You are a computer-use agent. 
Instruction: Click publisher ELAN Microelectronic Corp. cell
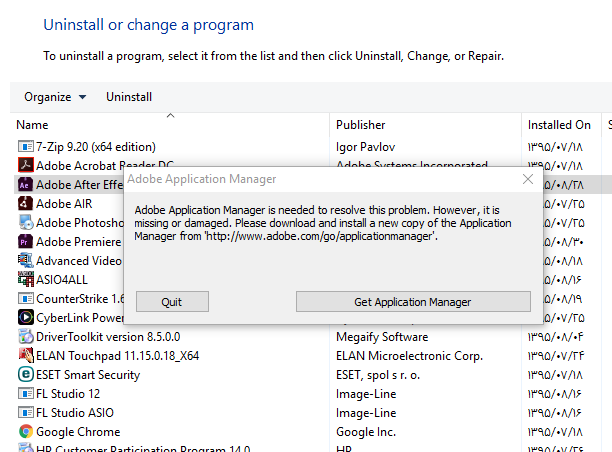(409, 356)
